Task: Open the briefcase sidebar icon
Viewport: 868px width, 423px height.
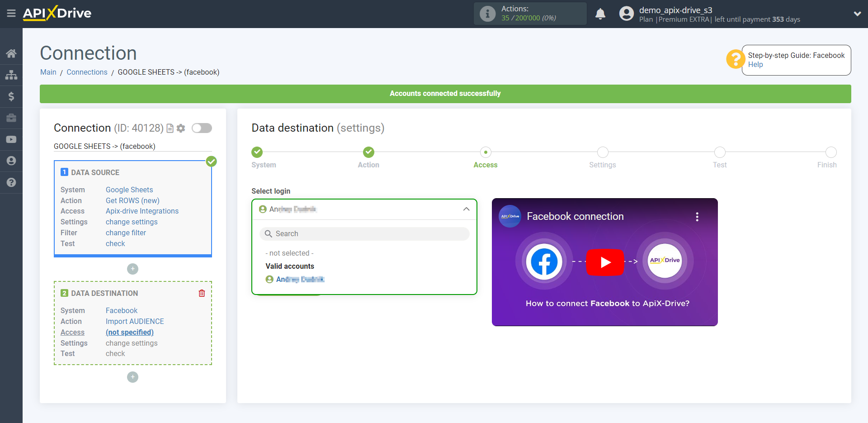Action: 11,118
